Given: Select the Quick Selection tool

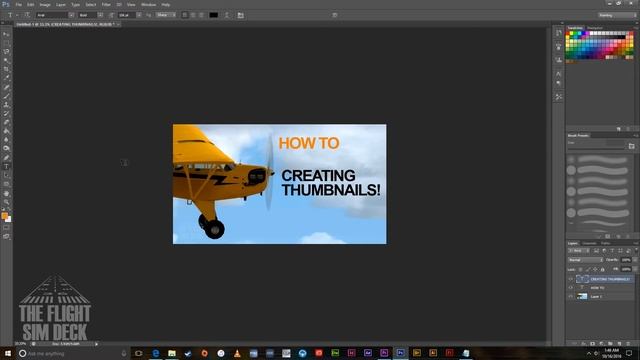Looking at the screenshot, I should pos(6,60).
